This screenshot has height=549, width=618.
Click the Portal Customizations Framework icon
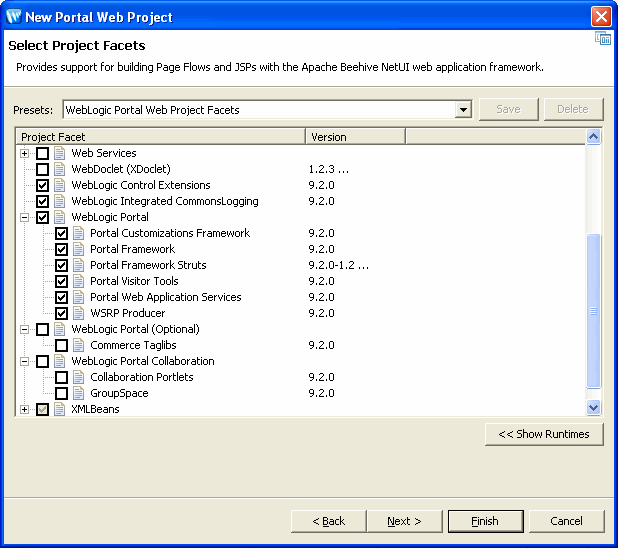[x=78, y=233]
